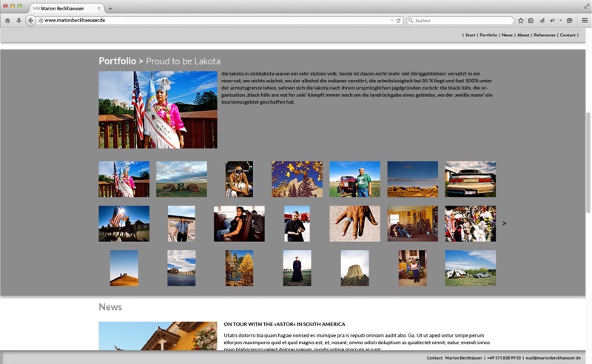Image resolution: width=592 pixels, height=364 pixels.
Task: Click the paper plane share icon
Action: tap(542, 21)
